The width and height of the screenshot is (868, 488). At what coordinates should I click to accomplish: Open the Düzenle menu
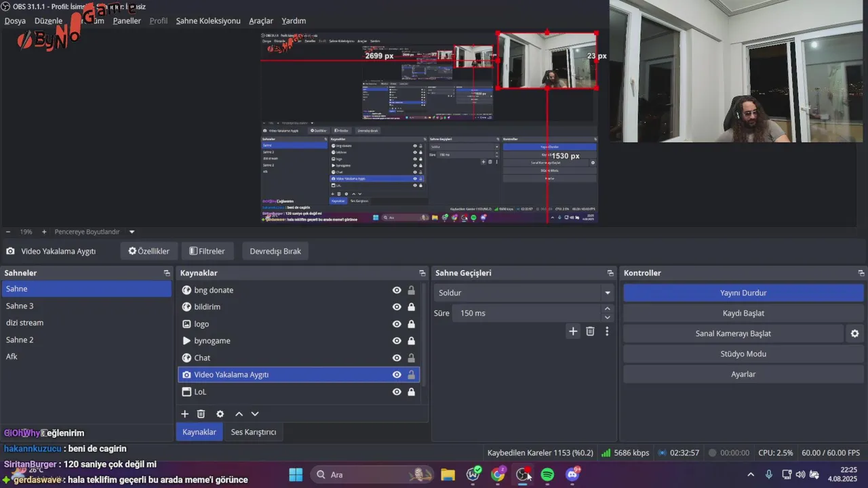coord(48,21)
